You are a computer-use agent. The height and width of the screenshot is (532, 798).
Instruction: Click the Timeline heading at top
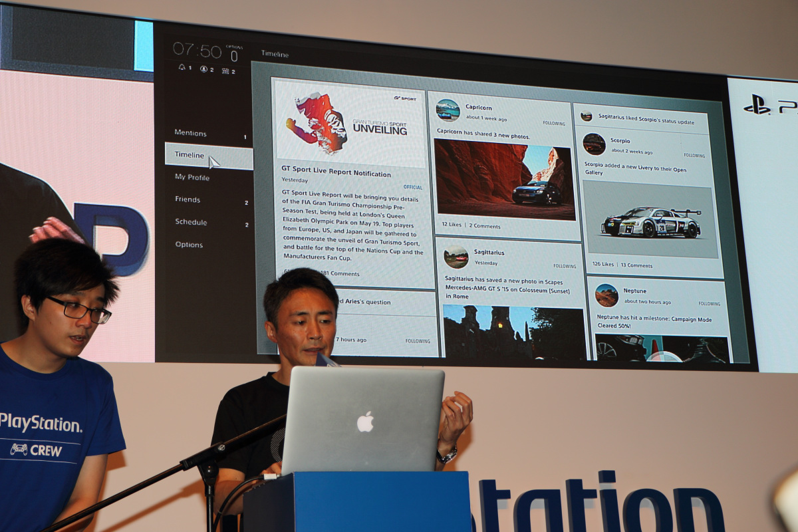click(275, 54)
